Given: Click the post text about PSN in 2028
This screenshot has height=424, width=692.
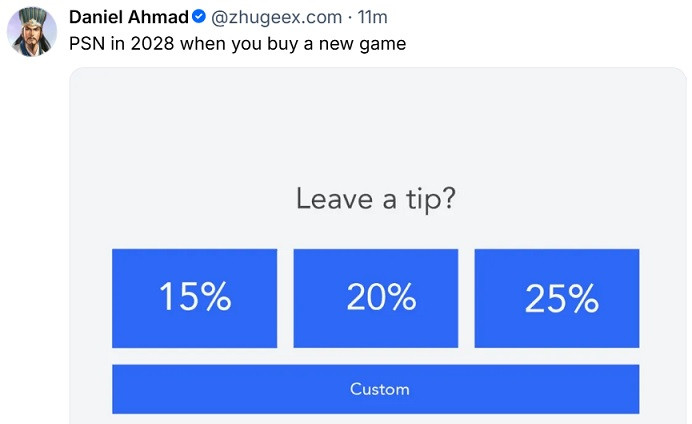Looking at the screenshot, I should [237, 44].
